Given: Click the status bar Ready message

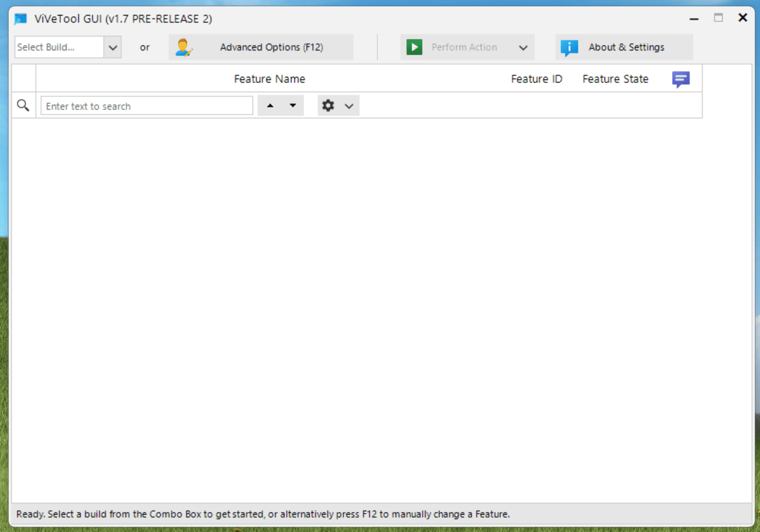Looking at the screenshot, I should tap(263, 514).
